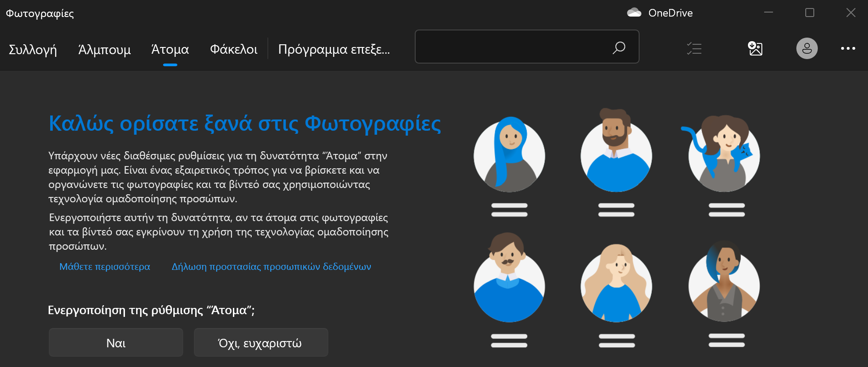This screenshot has width=868, height=367.
Task: Select the Άτομα tab
Action: [x=170, y=49]
